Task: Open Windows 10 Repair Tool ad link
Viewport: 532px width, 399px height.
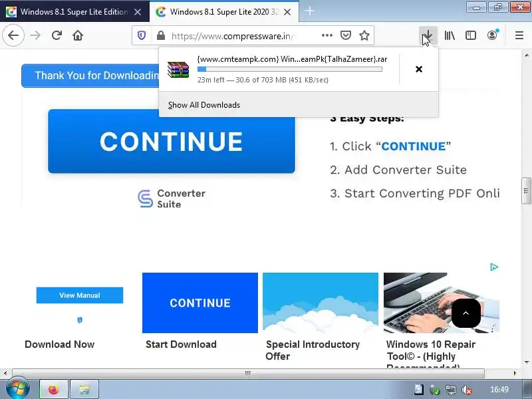Action: click(431, 353)
